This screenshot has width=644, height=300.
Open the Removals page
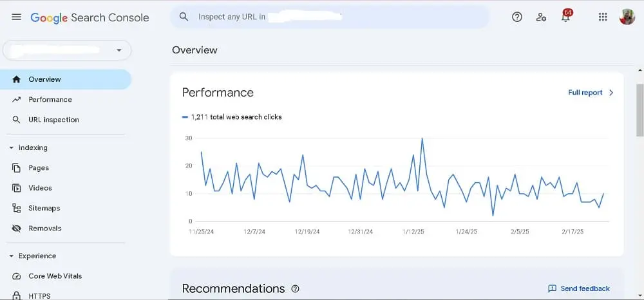44,229
